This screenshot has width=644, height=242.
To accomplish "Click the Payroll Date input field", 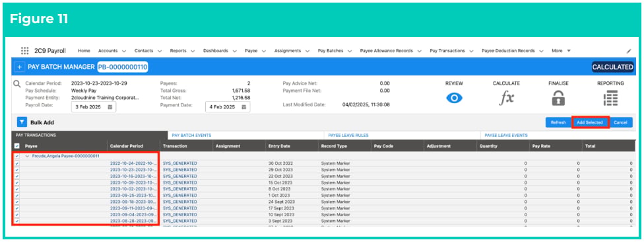I will 94,107.
